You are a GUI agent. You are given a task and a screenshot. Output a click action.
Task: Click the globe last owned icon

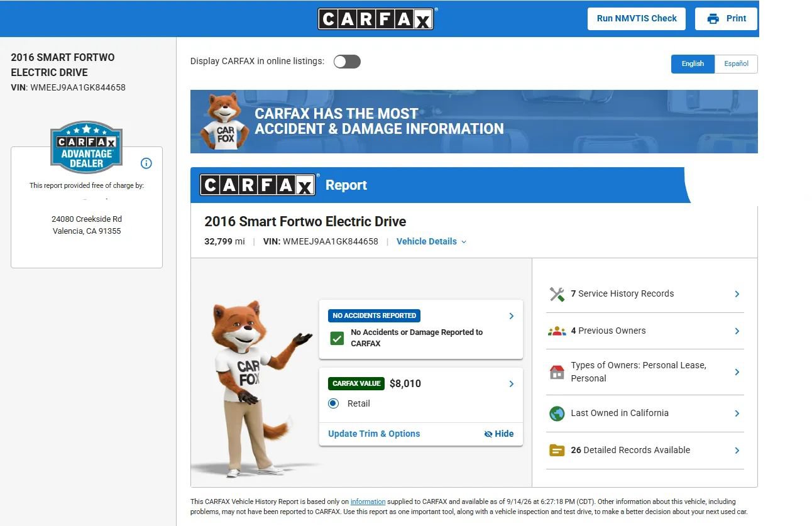pyautogui.click(x=557, y=414)
